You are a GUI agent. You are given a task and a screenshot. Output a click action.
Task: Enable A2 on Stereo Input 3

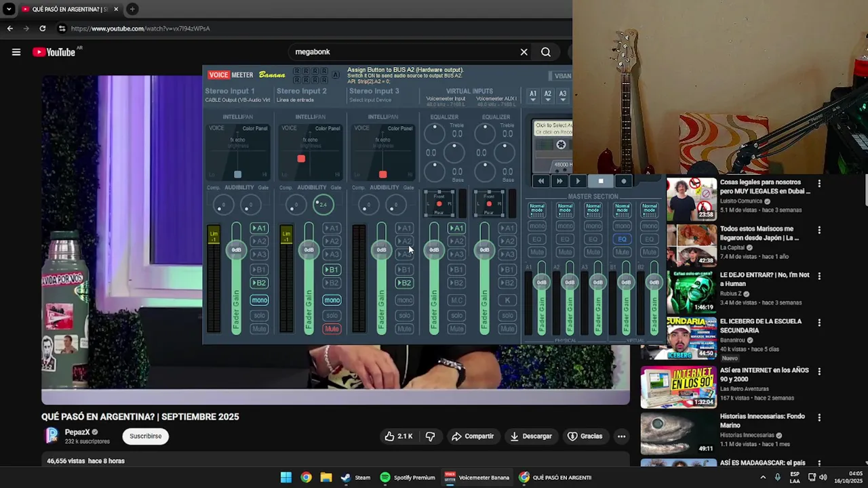[404, 241]
